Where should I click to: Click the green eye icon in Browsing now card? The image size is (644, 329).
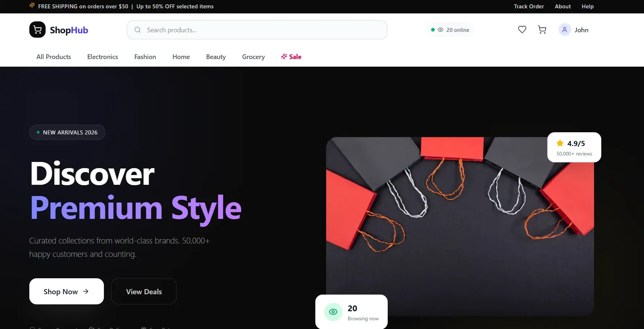click(333, 312)
